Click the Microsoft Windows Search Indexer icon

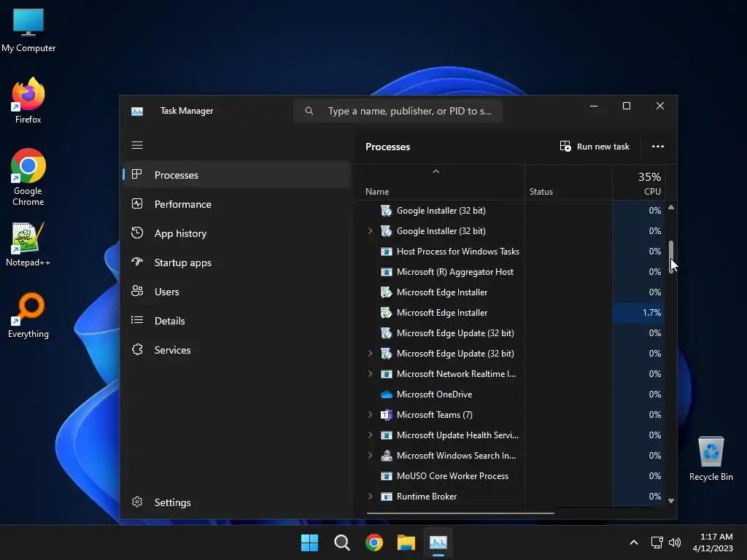click(x=387, y=456)
